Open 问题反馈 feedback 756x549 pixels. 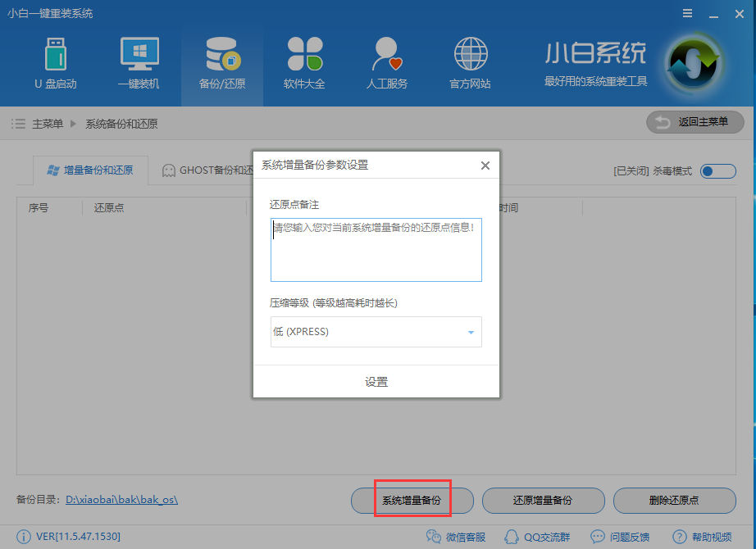point(621,537)
